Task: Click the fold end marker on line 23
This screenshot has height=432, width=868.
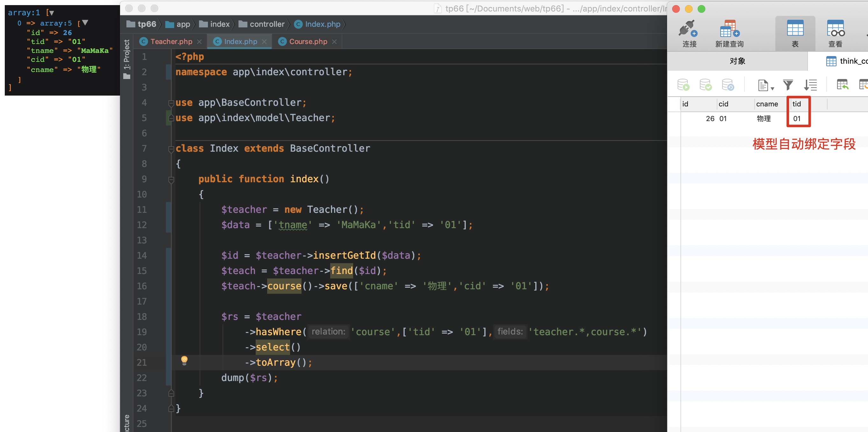Action: point(171,393)
